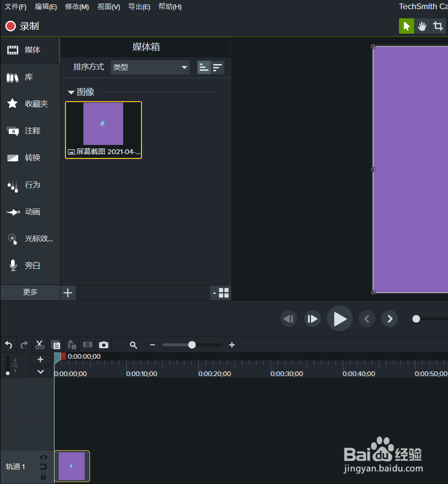Viewport: 448px width, 484px height.
Task: Zoom in the timeline with plus
Action: 232,345
